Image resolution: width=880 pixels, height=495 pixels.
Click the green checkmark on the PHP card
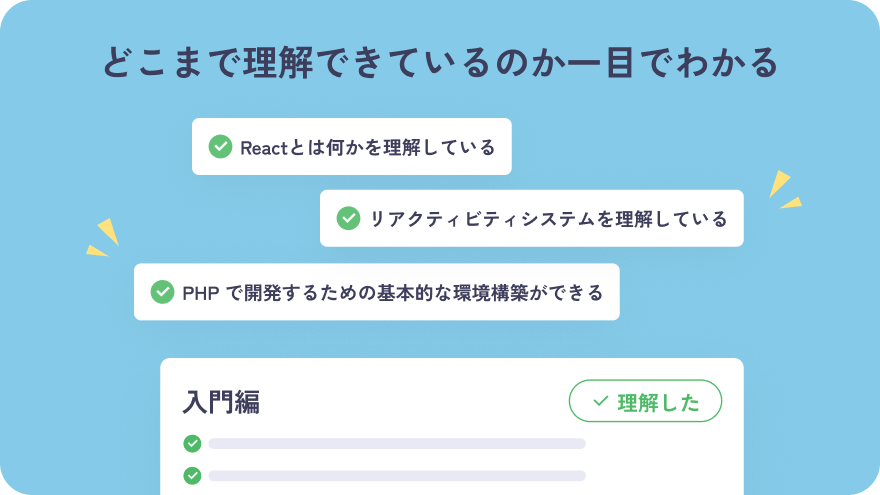tap(162, 292)
